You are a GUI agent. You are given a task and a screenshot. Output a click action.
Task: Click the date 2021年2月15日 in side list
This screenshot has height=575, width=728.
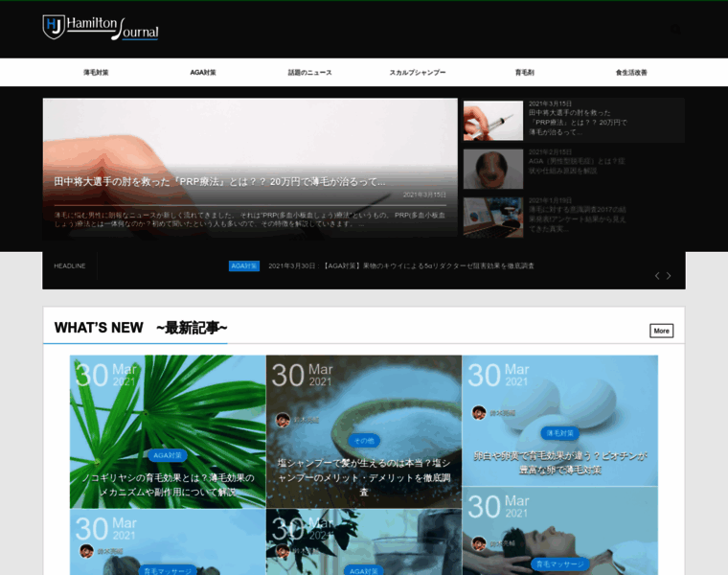pyautogui.click(x=550, y=151)
